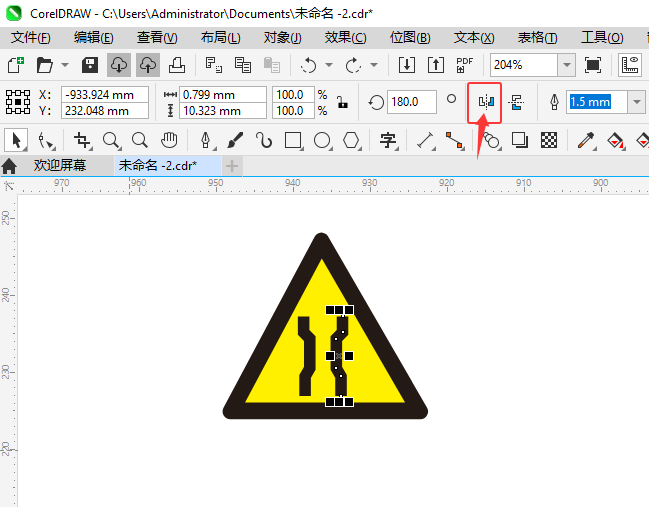Mirror the object vertically
649x507 pixels.
pyautogui.click(x=516, y=102)
